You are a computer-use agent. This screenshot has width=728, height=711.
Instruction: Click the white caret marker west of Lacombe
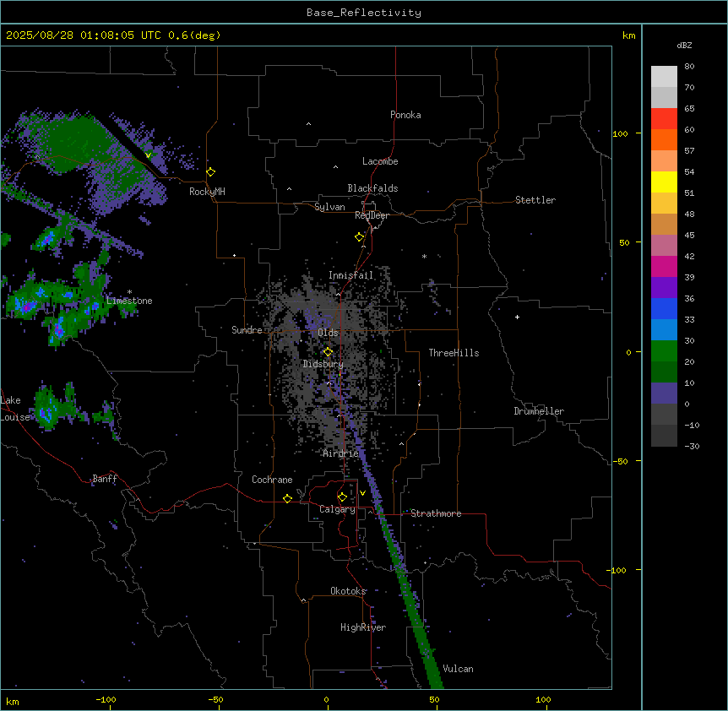tap(335, 167)
